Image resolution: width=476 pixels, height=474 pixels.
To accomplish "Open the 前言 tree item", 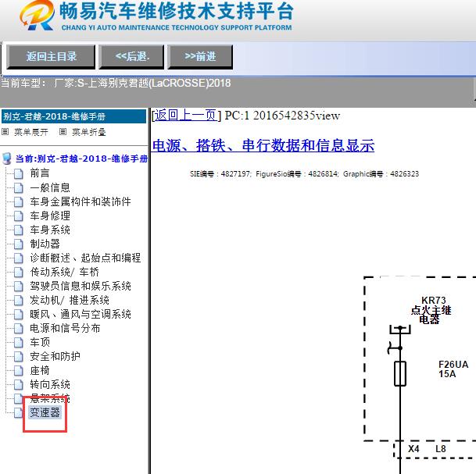I will point(39,173).
